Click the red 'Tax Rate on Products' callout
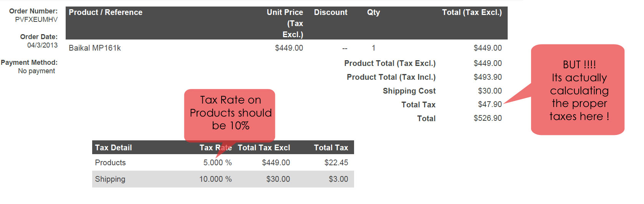Screen dimensions: 644x204 tap(230, 113)
